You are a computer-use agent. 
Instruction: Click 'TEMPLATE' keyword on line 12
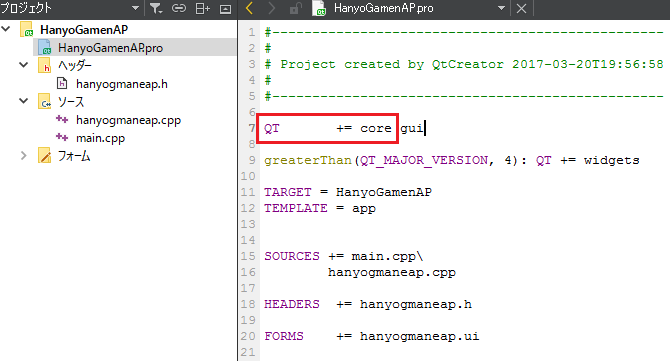pos(296,208)
